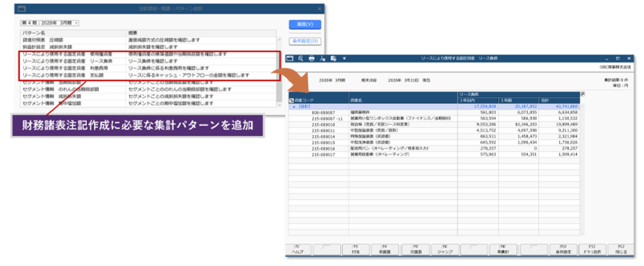This screenshot has width=644, height=266.
Task: Click the value 25,187,052 in total row
Action: tap(525, 106)
